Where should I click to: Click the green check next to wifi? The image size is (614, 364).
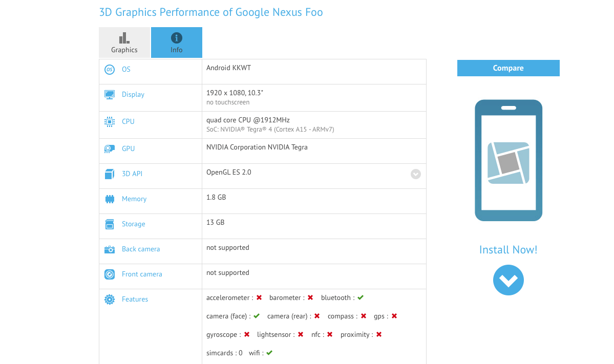(269, 353)
